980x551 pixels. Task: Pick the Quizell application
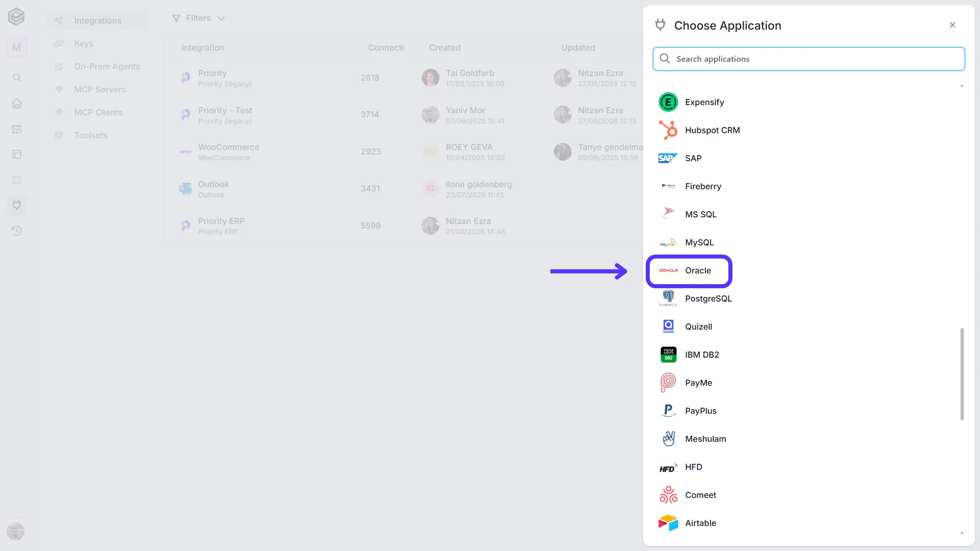[698, 327]
